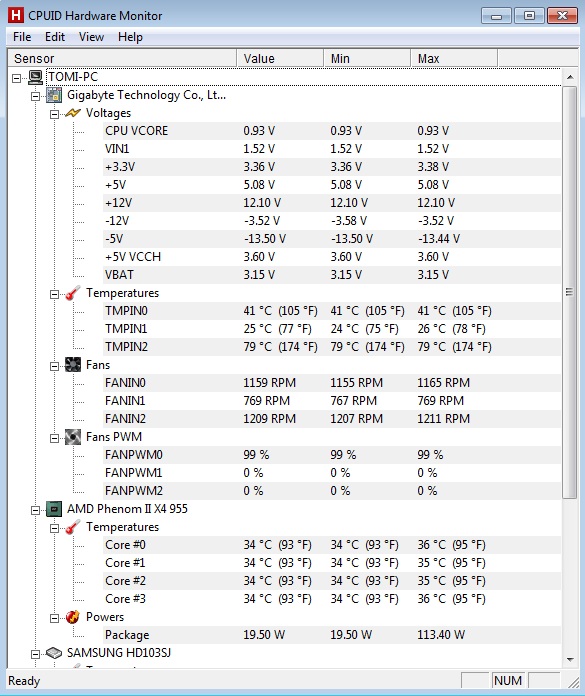This screenshot has height=696, width=585.
Task: Click the Fans PWM icon
Action: 73,437
